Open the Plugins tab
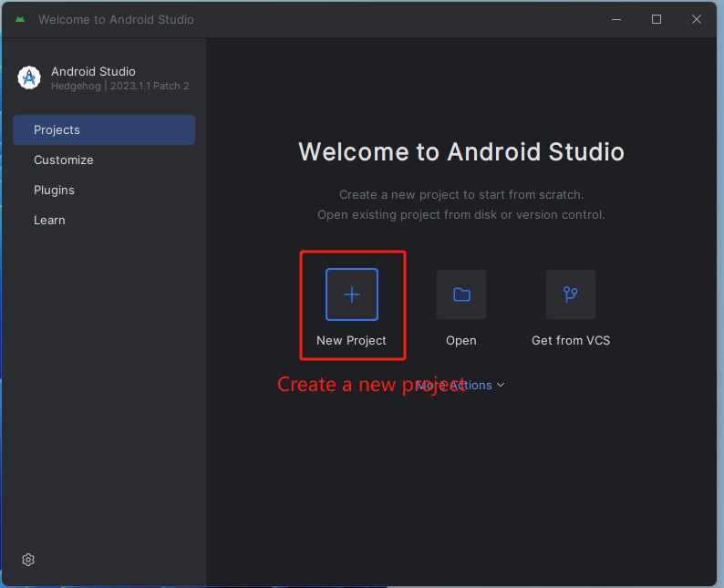The width and height of the screenshot is (724, 588). pyautogui.click(x=104, y=190)
